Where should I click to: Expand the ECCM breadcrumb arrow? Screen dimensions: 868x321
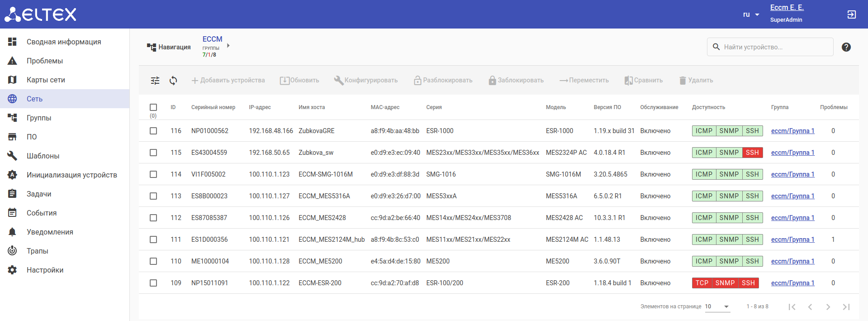tap(228, 46)
